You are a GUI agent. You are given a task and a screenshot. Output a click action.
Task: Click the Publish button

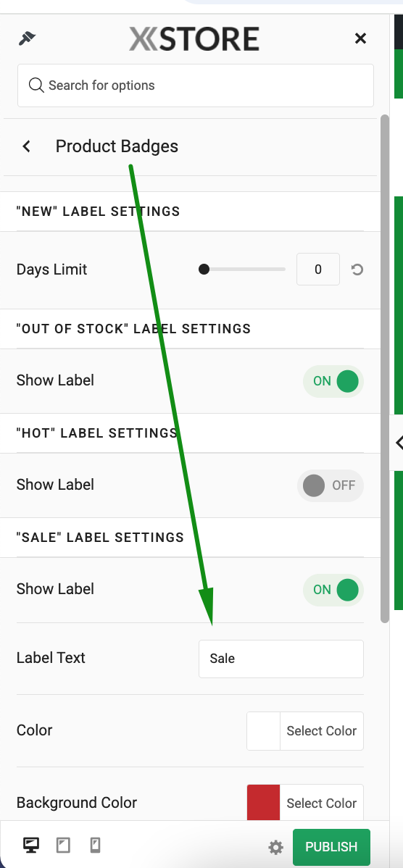pyautogui.click(x=331, y=847)
